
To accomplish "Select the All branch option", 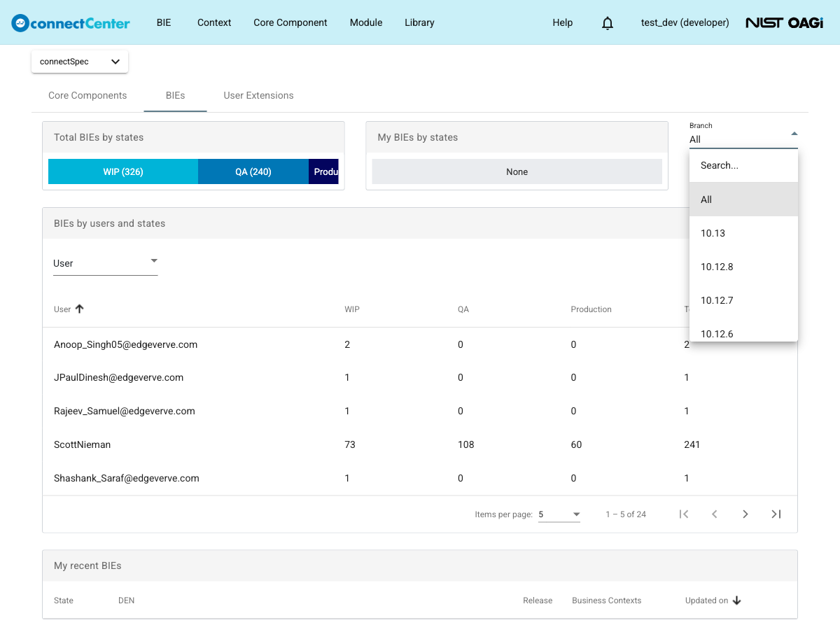I will (x=743, y=199).
